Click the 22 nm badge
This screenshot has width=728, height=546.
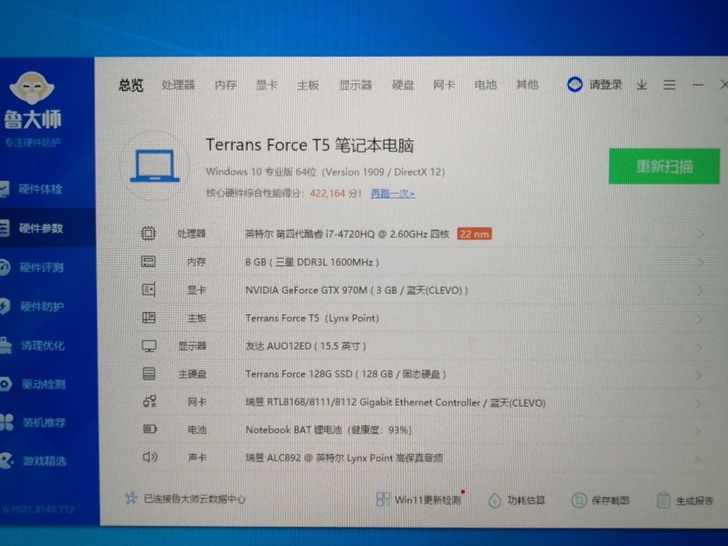(x=474, y=234)
